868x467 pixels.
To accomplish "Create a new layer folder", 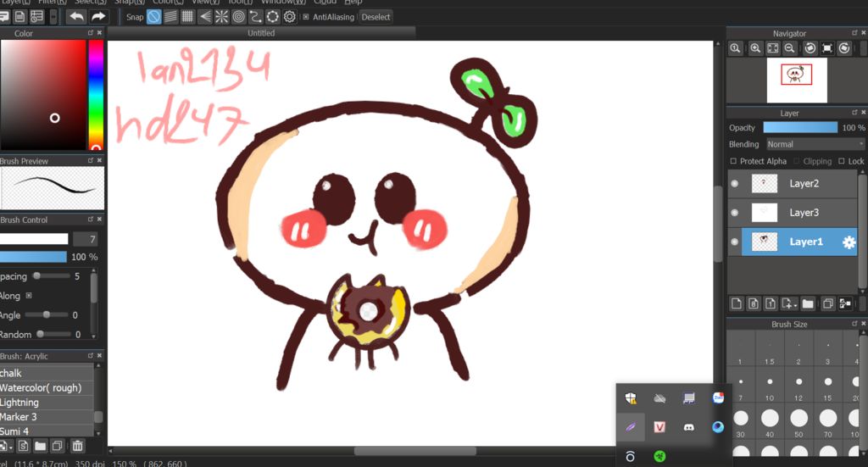I will (x=808, y=303).
